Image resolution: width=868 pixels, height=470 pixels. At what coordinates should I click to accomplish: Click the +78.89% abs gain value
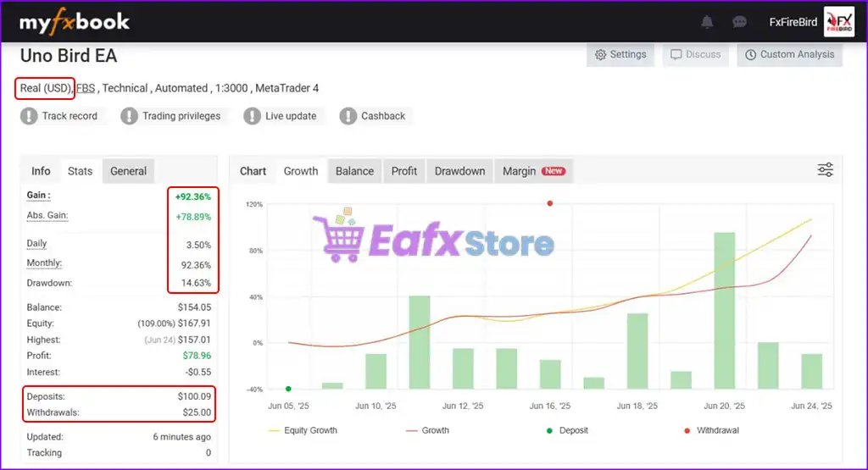193,217
